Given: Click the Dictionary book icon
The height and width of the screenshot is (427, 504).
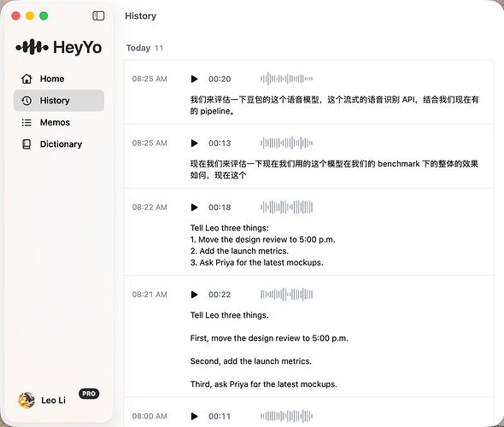Looking at the screenshot, I should (x=26, y=144).
